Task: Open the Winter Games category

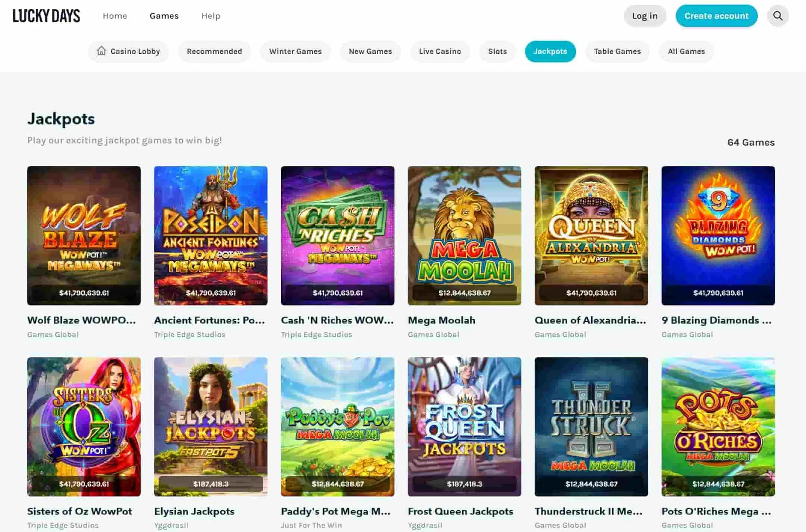Action: click(295, 51)
